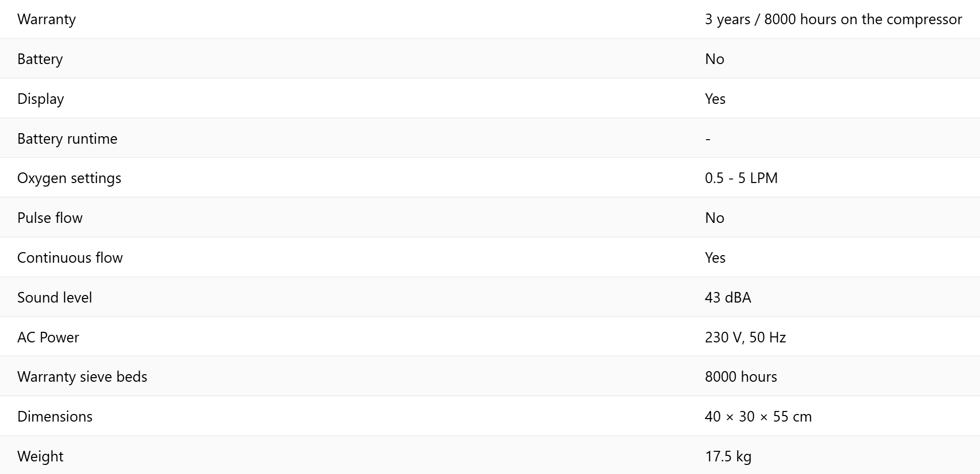The image size is (980, 474).
Task: Click the Continuous flow label
Action: (x=70, y=258)
